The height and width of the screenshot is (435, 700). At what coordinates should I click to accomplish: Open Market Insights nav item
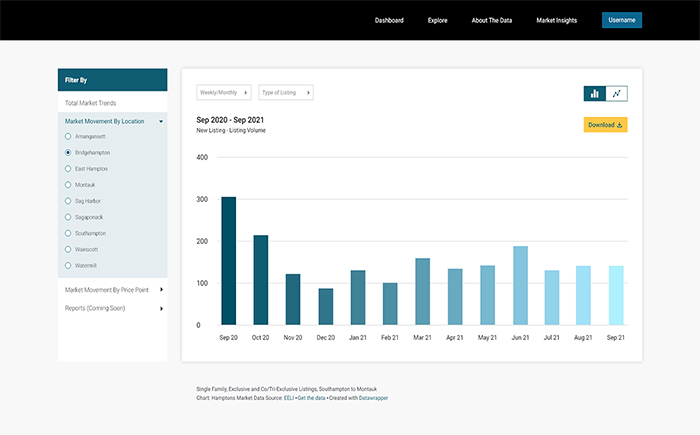556,20
